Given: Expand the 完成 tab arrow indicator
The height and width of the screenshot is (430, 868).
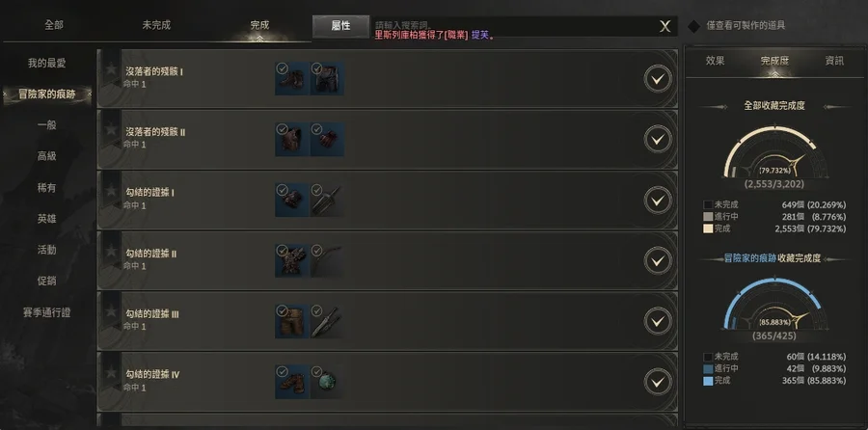Looking at the screenshot, I should coord(259,39).
